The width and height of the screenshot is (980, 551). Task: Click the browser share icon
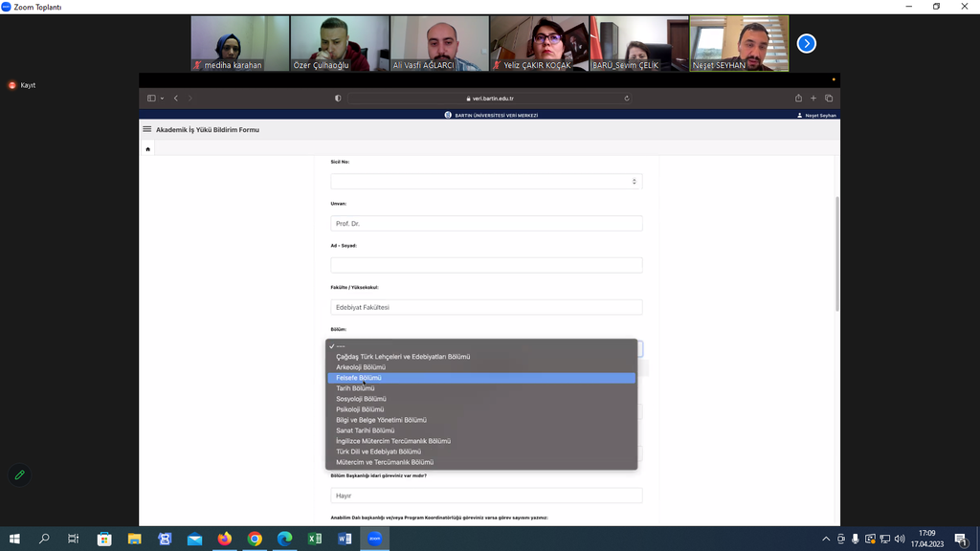(798, 99)
